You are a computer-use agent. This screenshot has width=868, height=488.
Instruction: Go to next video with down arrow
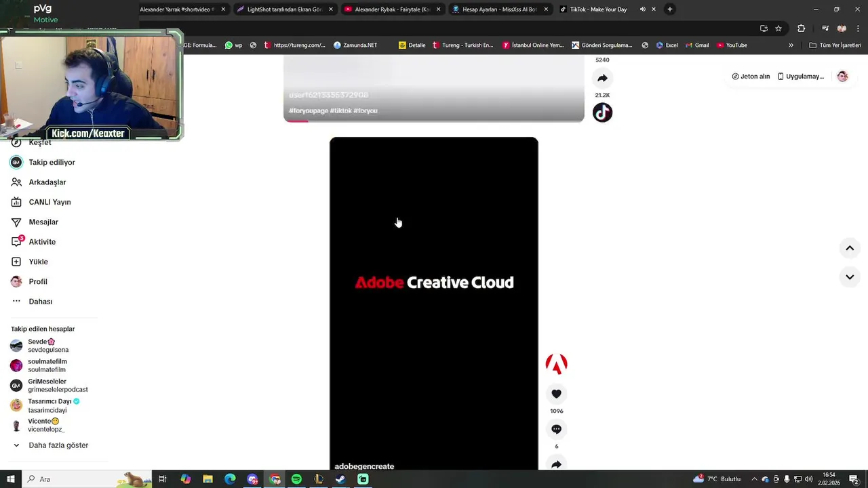(850, 277)
